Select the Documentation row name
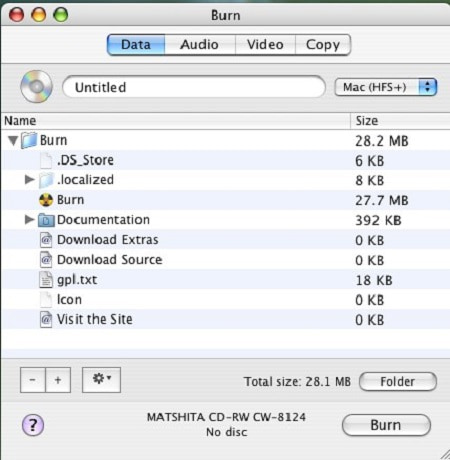The image size is (450, 460). click(103, 220)
